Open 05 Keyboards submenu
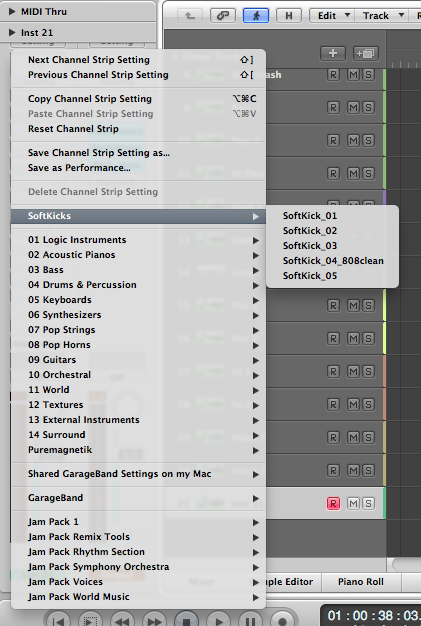Screen dimensions: 421x626 click(138, 300)
